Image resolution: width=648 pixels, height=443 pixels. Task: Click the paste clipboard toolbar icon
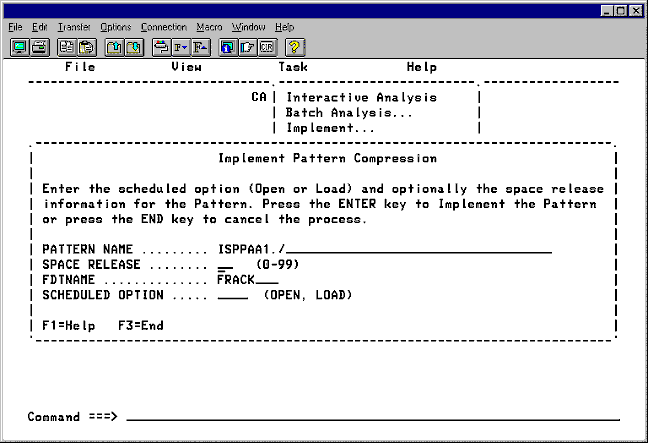click(87, 48)
